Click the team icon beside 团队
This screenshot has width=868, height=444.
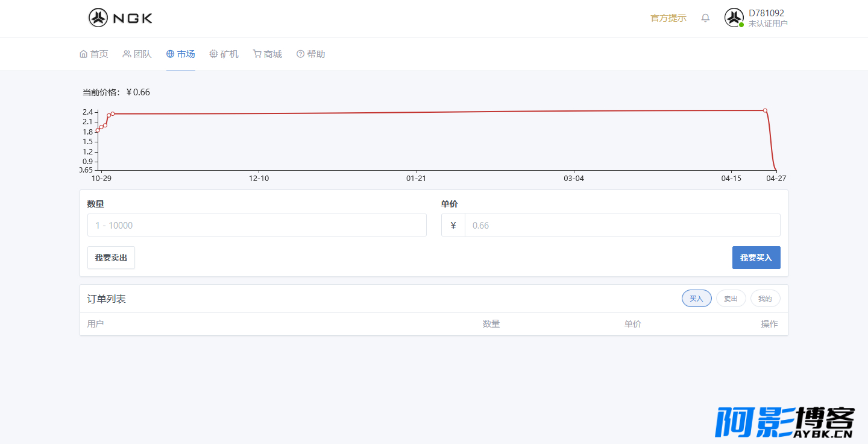click(x=127, y=54)
